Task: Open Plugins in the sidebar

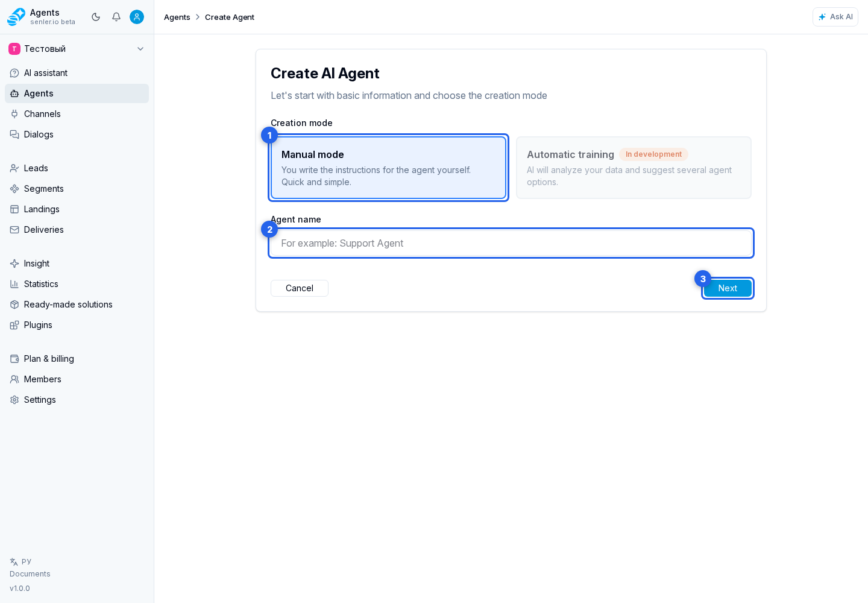Action: [77, 325]
